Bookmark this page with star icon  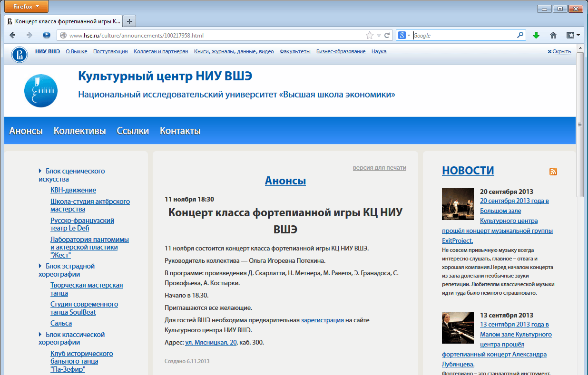[369, 35]
